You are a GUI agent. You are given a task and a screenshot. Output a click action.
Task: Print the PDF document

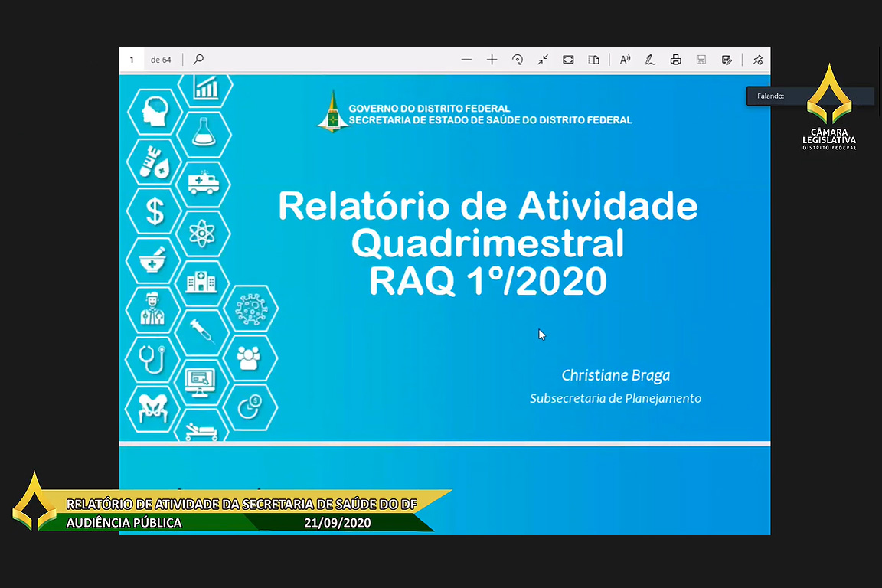pyautogui.click(x=675, y=60)
